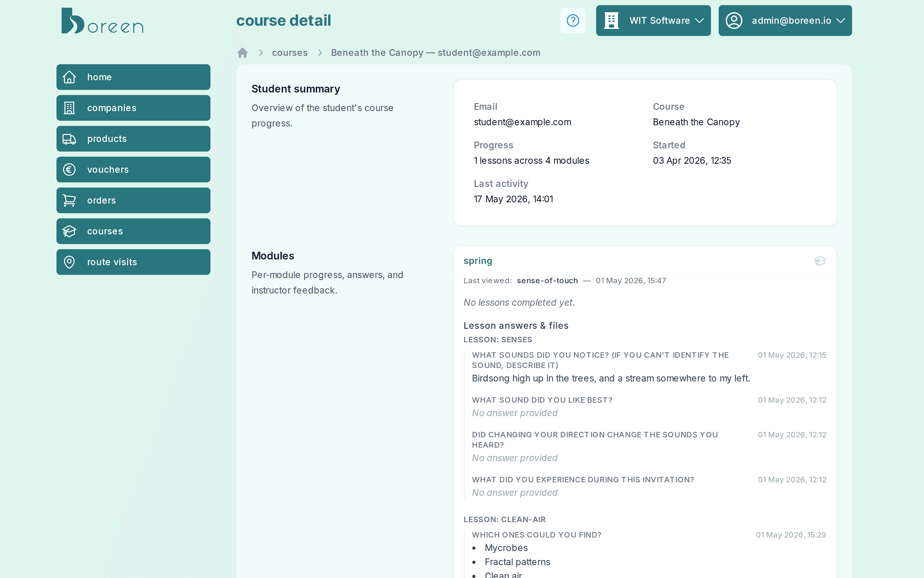Click the home icon in the breadcrumb
This screenshot has height=578, width=924.
point(243,53)
